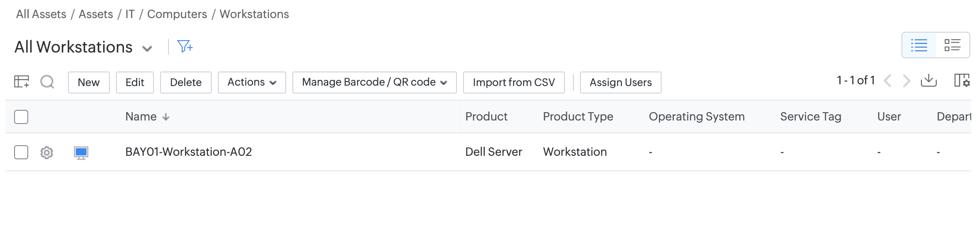
Task: Click the add filter funnel icon
Action: point(184,46)
